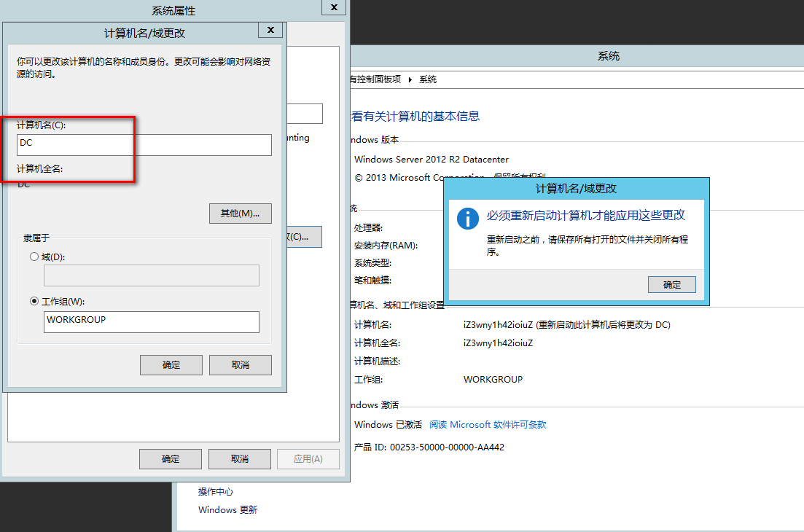This screenshot has height=532, width=804.
Task: Select the 域(D) radio button
Action: [x=34, y=257]
